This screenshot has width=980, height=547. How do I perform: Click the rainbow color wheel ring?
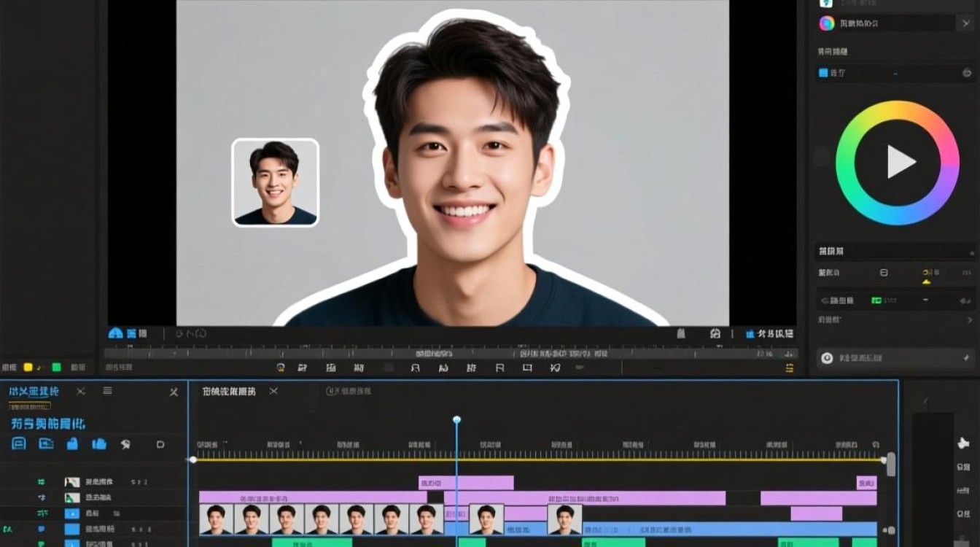pos(898,162)
